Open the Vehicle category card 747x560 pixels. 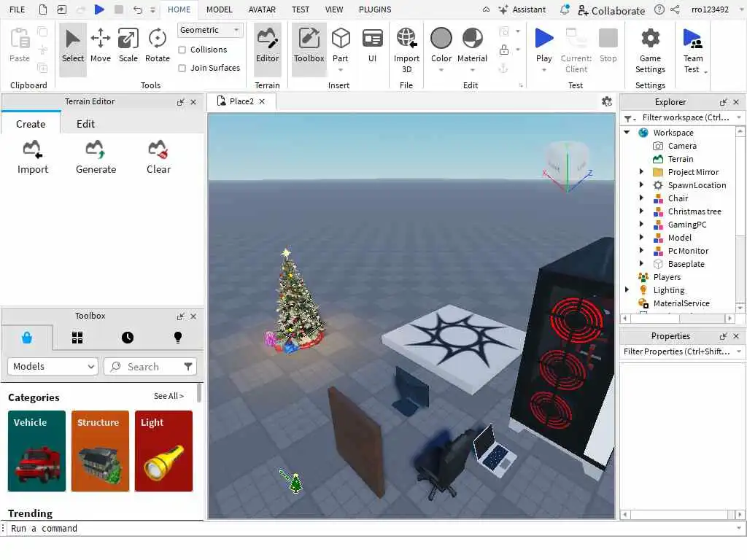(36, 451)
